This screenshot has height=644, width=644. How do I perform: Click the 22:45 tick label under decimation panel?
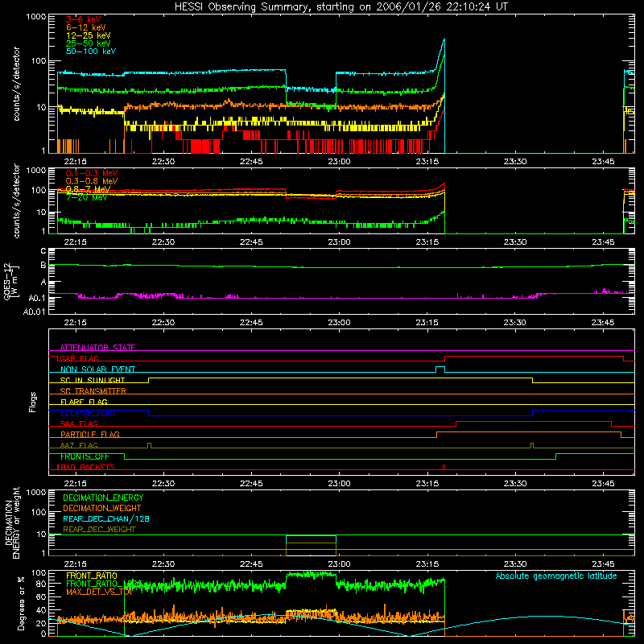coord(251,564)
